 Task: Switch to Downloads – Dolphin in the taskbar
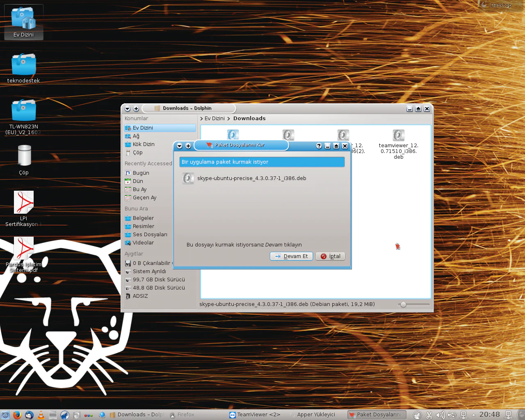[x=137, y=415]
